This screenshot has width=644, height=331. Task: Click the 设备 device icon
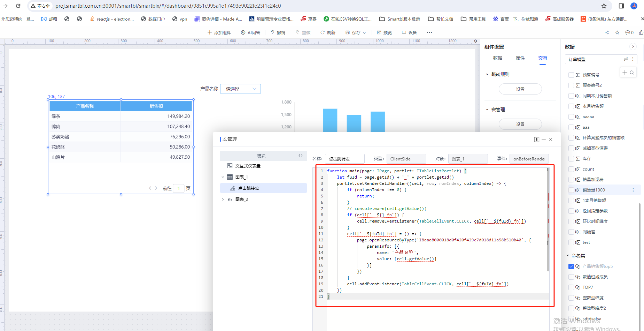click(x=404, y=32)
